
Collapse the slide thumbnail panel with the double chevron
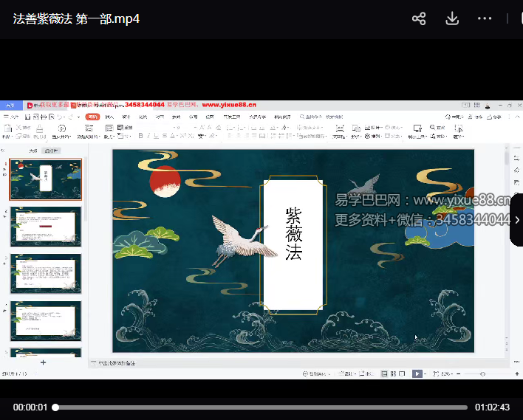[x=3, y=151]
